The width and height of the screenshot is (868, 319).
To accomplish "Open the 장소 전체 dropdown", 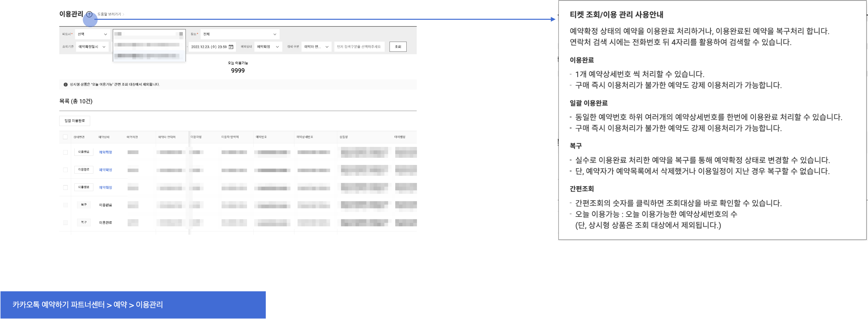I will pos(240,34).
